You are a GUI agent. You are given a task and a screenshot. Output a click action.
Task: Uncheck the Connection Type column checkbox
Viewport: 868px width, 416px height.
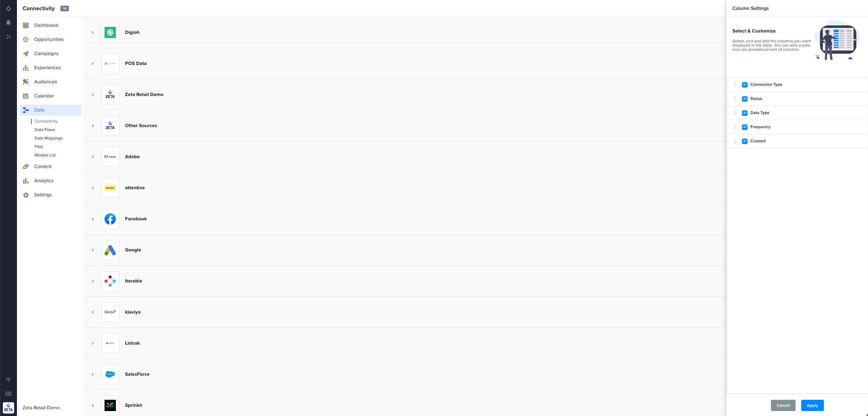[x=745, y=85]
